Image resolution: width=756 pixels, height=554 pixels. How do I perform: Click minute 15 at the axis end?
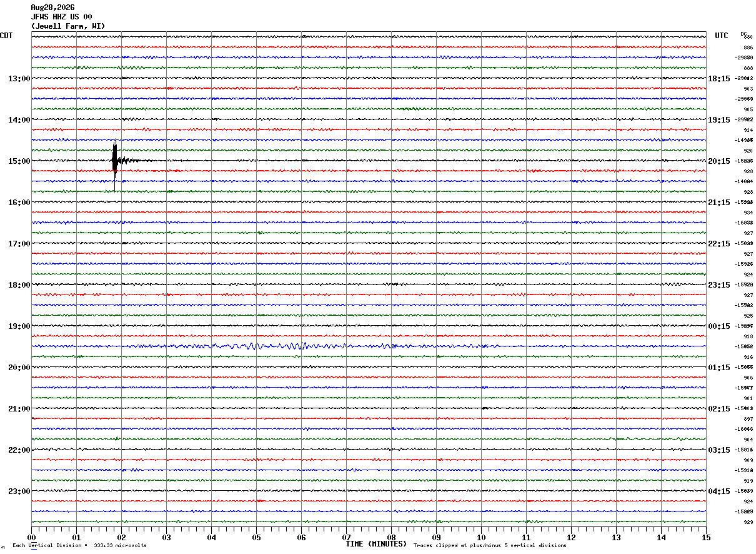(706, 537)
